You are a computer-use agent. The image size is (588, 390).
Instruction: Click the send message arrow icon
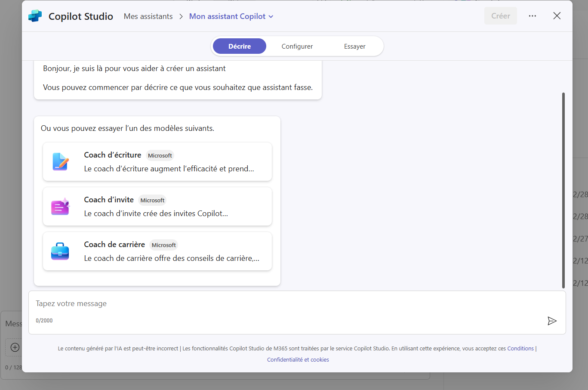tap(552, 321)
